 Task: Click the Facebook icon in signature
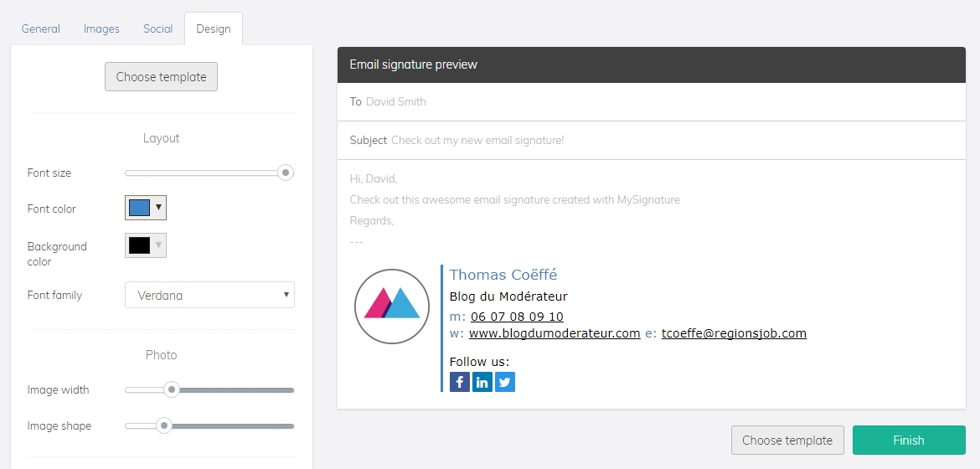coord(459,381)
